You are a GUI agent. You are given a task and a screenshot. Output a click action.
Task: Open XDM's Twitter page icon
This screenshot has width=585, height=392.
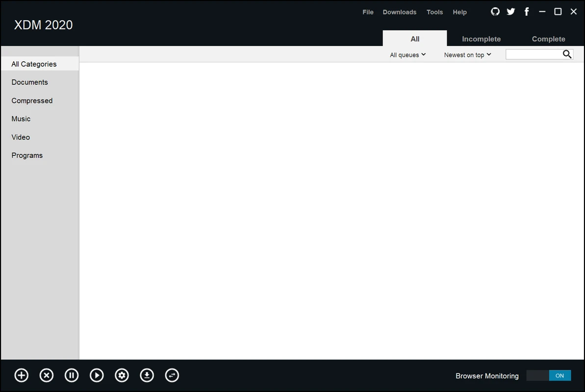pyautogui.click(x=510, y=11)
